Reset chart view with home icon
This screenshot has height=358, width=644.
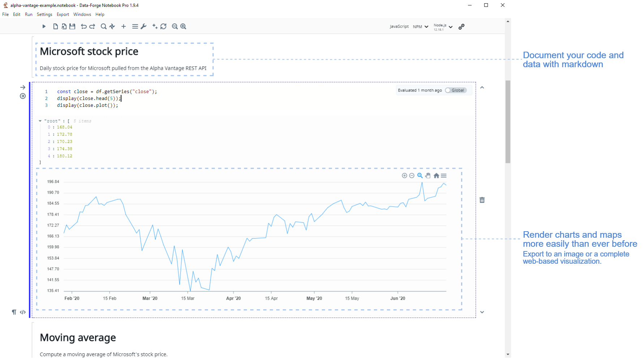[x=436, y=176]
